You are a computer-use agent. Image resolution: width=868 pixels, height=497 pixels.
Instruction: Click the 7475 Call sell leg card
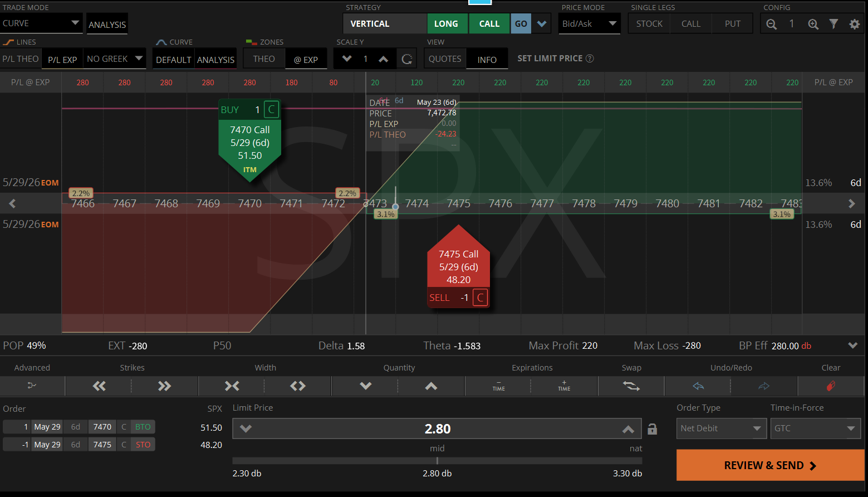tap(458, 266)
